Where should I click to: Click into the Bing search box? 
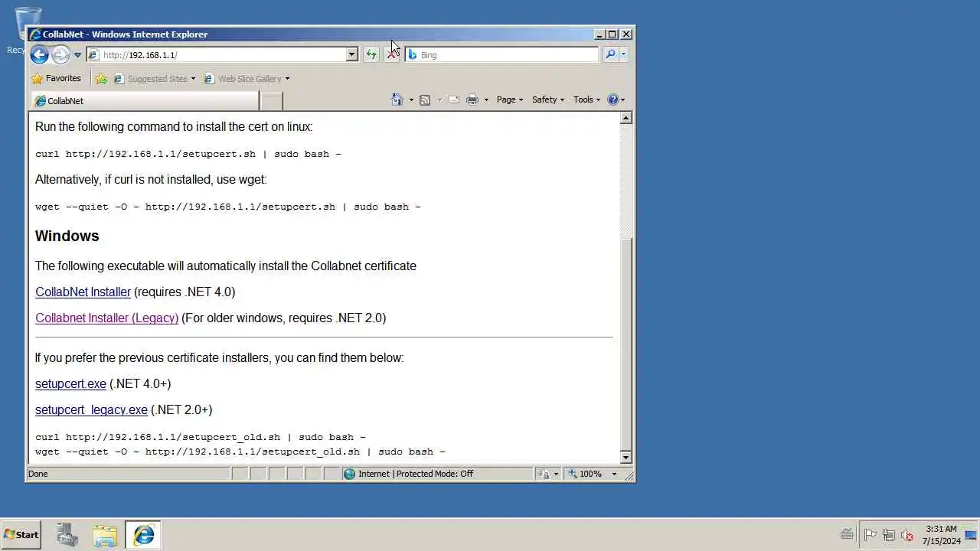(x=501, y=54)
